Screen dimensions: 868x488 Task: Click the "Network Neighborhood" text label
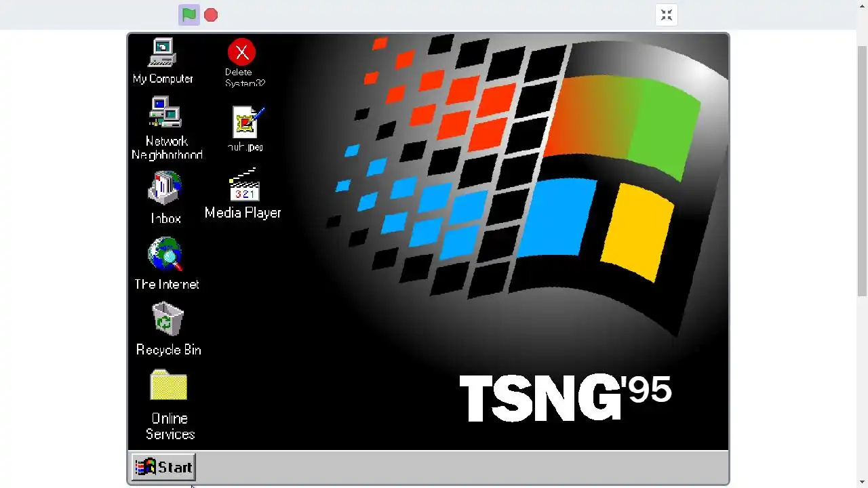click(x=167, y=148)
